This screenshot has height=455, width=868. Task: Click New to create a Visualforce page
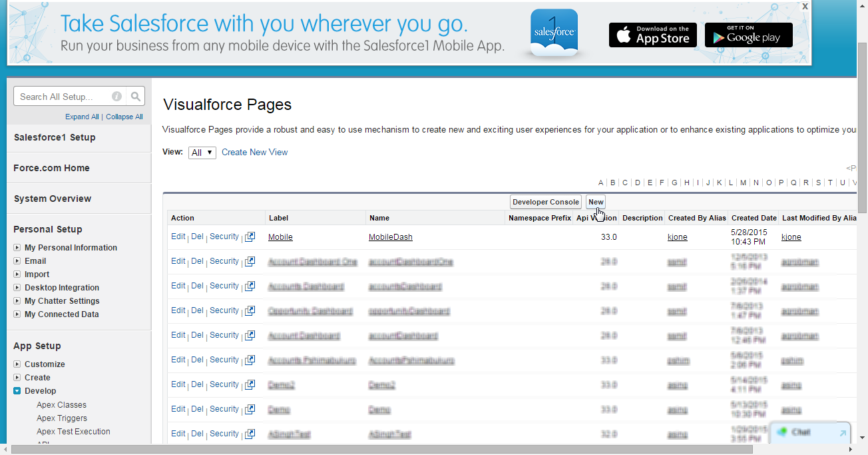[x=595, y=201]
